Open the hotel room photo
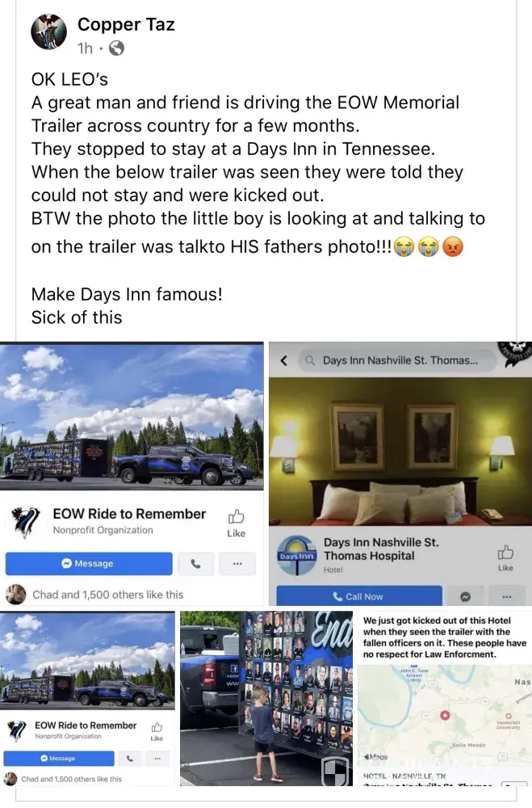Viewport: 532px width, 808px height. [x=400, y=452]
